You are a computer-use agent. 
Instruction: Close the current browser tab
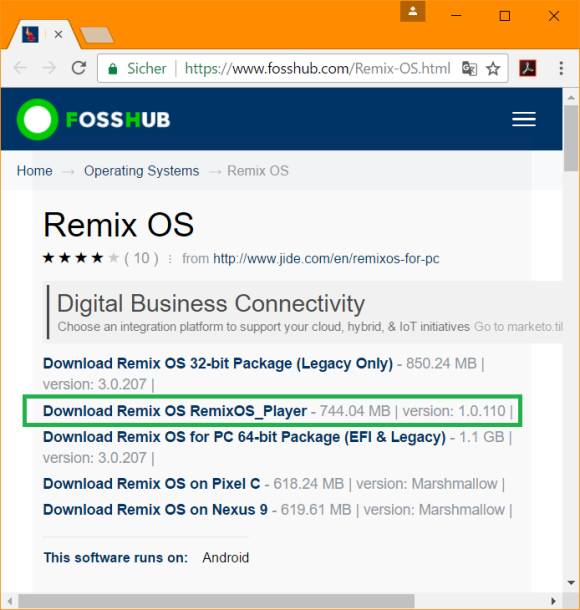[x=58, y=35]
